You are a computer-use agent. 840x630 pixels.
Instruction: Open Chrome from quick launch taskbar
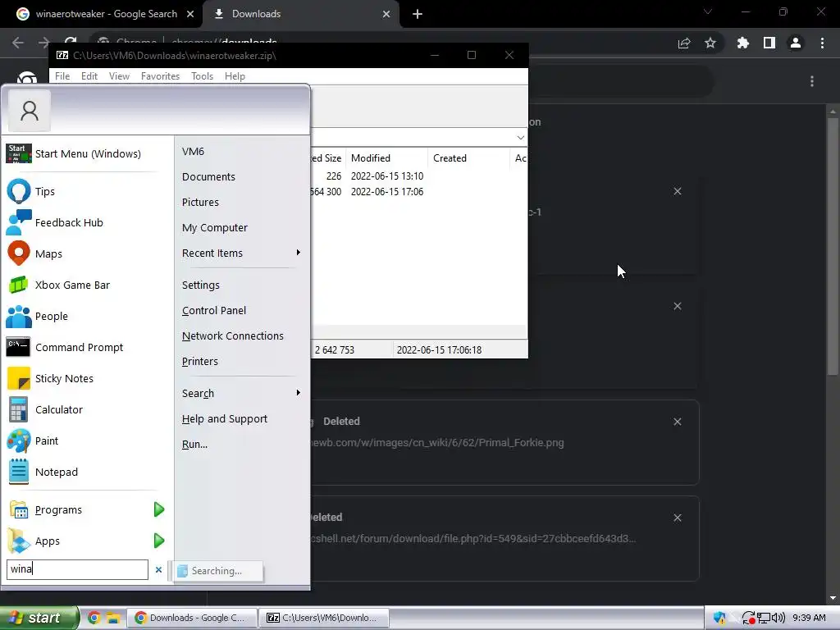(x=94, y=618)
